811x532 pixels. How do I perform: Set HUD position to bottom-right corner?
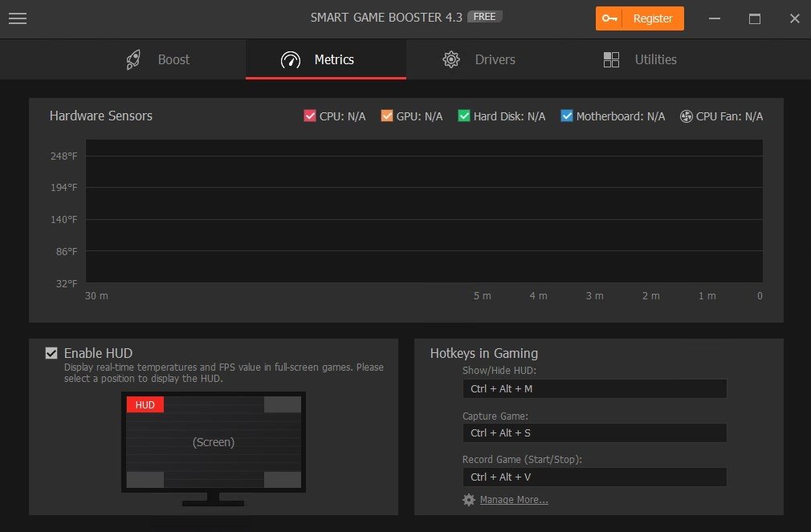[x=283, y=480]
